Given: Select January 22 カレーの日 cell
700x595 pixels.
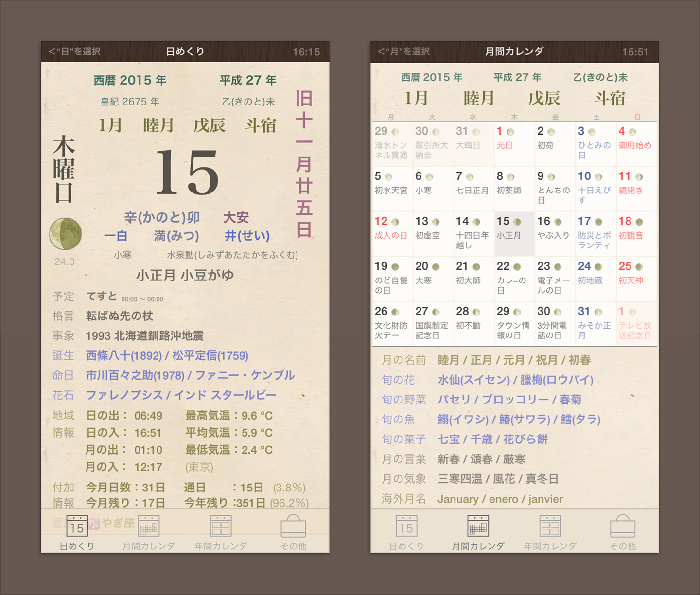Looking at the screenshot, I should 514,280.
